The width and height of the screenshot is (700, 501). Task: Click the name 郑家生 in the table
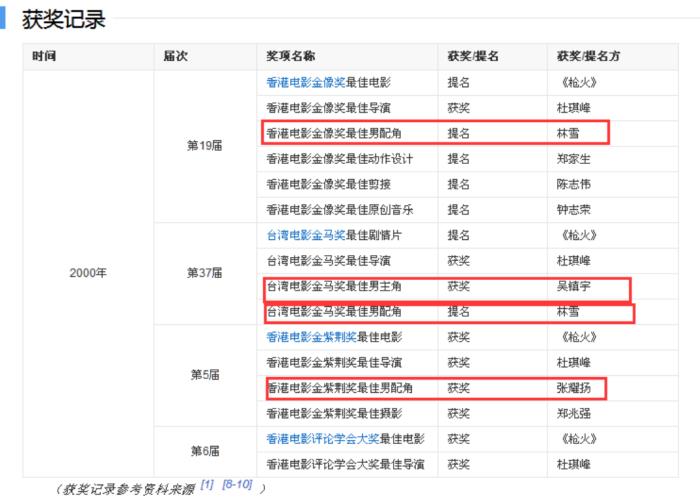pyautogui.click(x=574, y=158)
